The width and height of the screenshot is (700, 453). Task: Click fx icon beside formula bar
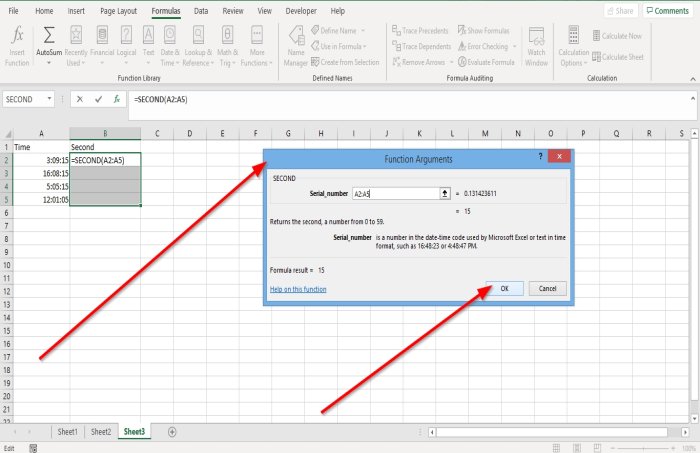[x=117, y=99]
